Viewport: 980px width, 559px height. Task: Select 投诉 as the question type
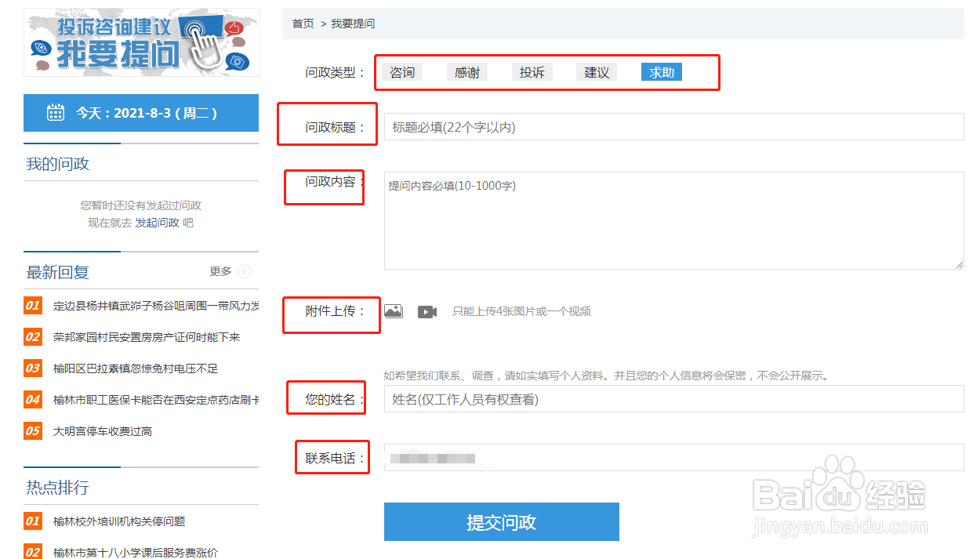[532, 71]
